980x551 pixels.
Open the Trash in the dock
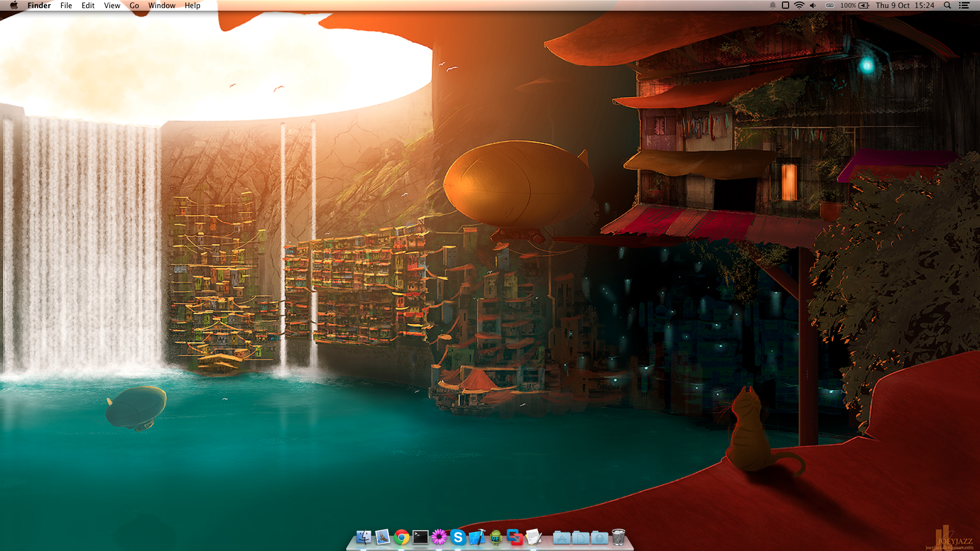[x=618, y=537]
